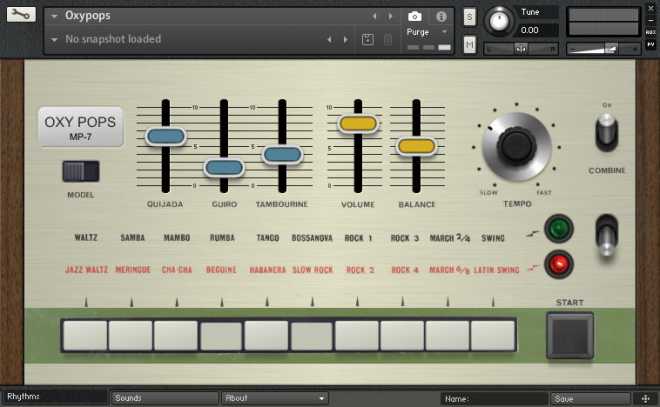
Task: Solo the instrument with S button
Action: (470, 17)
